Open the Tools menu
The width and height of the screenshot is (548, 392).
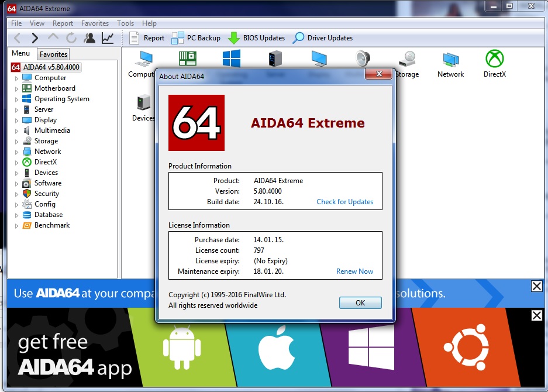(125, 23)
